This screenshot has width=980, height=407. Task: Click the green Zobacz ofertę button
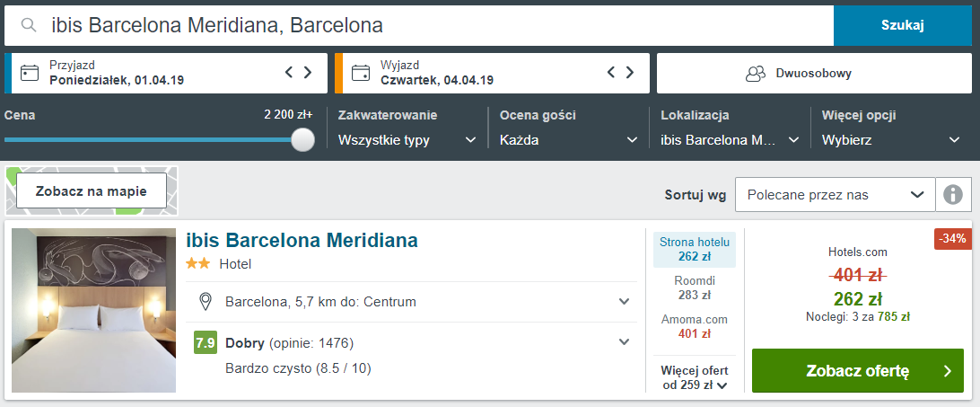pyautogui.click(x=857, y=370)
